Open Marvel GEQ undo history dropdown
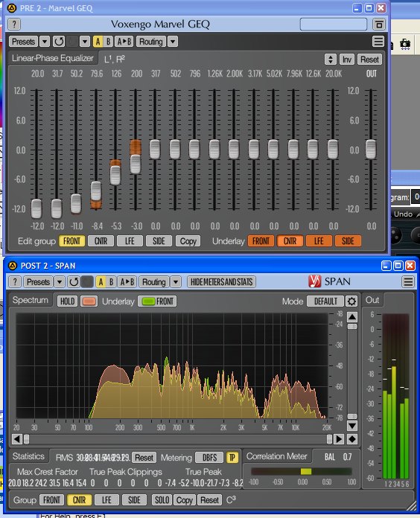Viewport: 420px width, 518px height. (x=85, y=42)
